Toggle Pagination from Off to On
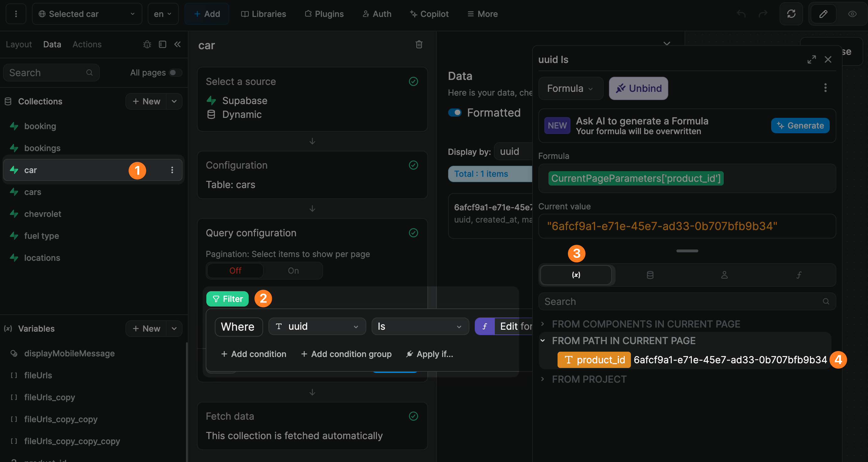The width and height of the screenshot is (868, 462). (293, 270)
